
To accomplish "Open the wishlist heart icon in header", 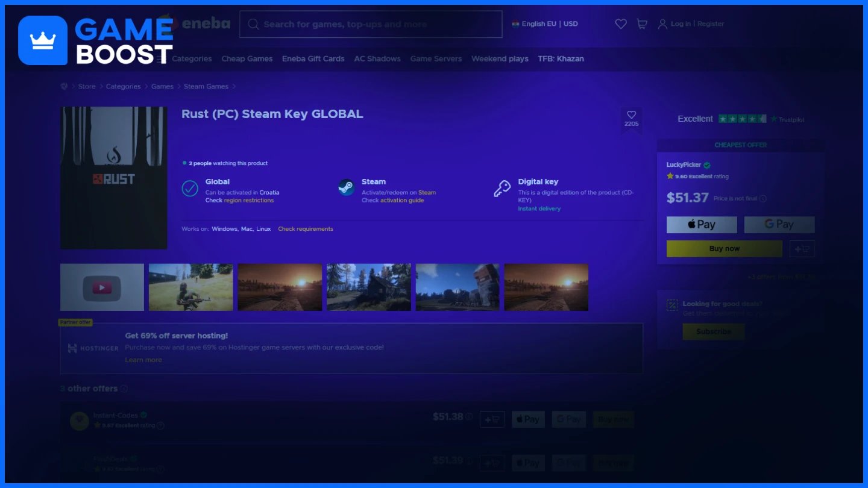I will [621, 24].
